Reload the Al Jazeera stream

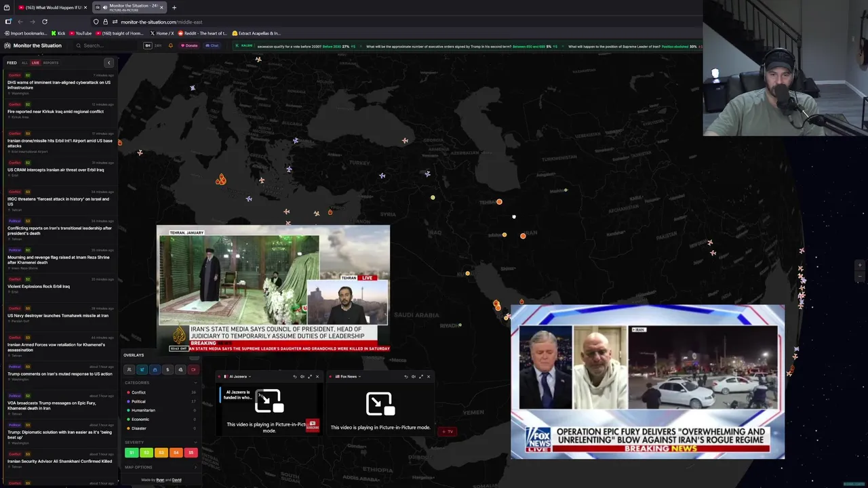click(294, 376)
